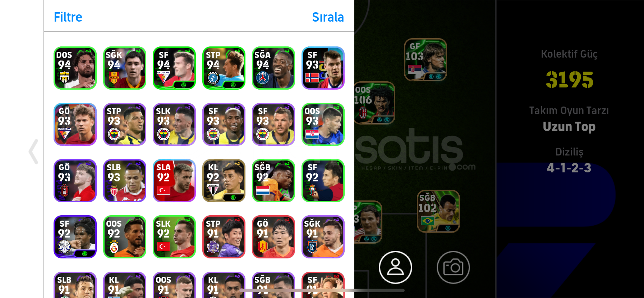644x298 pixels.
Task: Select the STP 91 purple kit card
Action: [x=224, y=237]
